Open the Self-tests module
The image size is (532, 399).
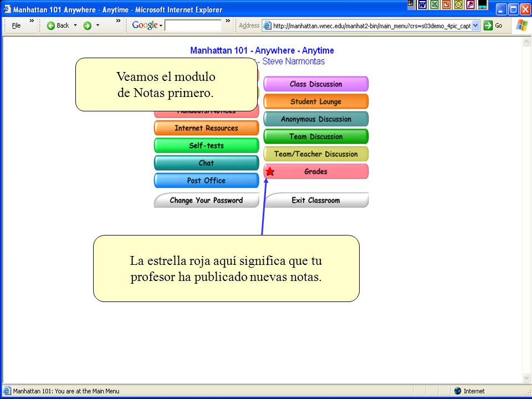click(206, 146)
